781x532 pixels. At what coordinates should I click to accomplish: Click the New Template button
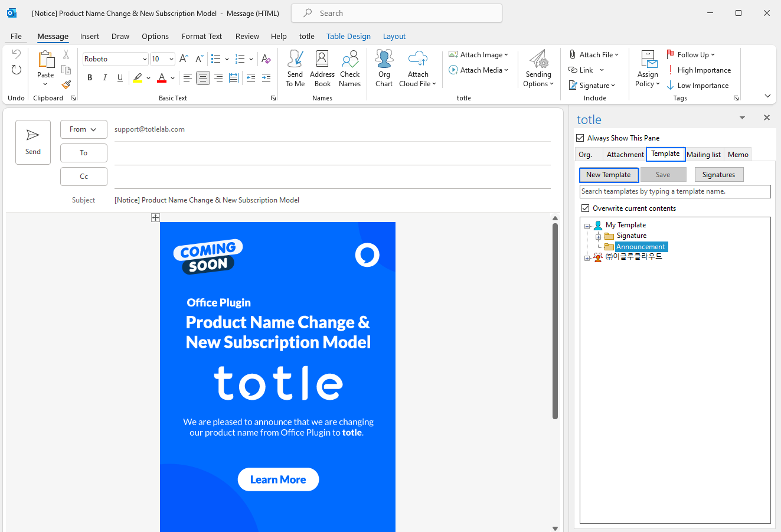click(609, 175)
